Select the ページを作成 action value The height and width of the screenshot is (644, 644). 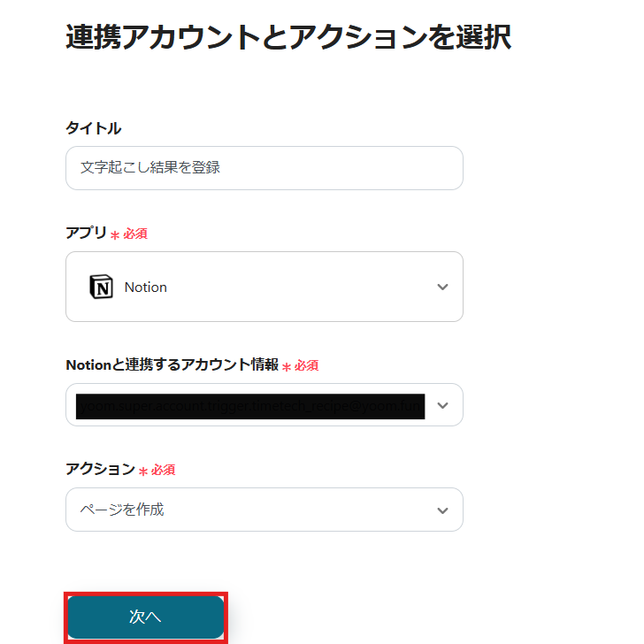[x=122, y=510]
